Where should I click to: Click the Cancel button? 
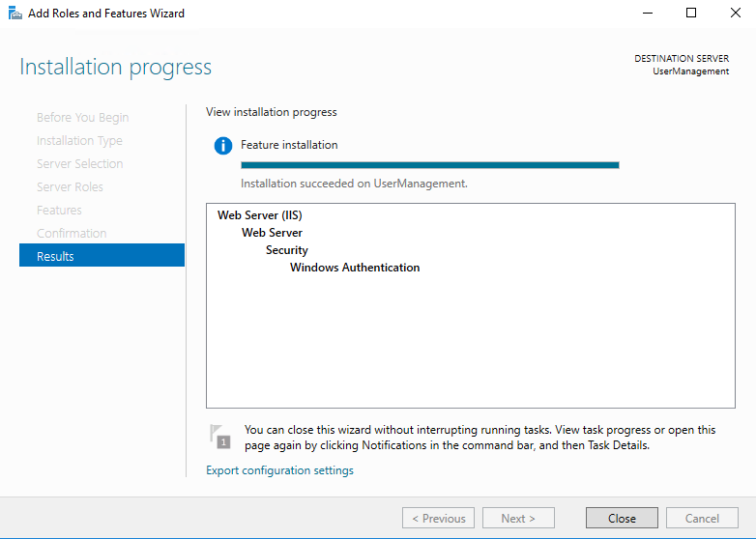pos(702,519)
